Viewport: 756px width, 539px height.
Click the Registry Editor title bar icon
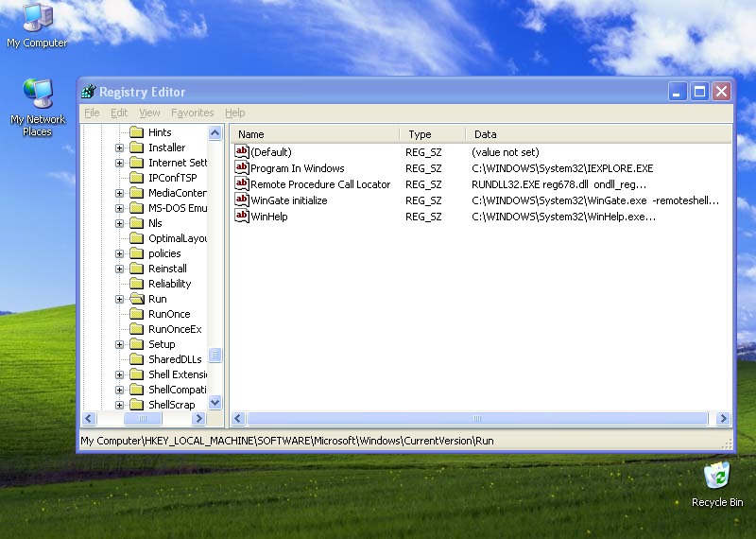89,91
